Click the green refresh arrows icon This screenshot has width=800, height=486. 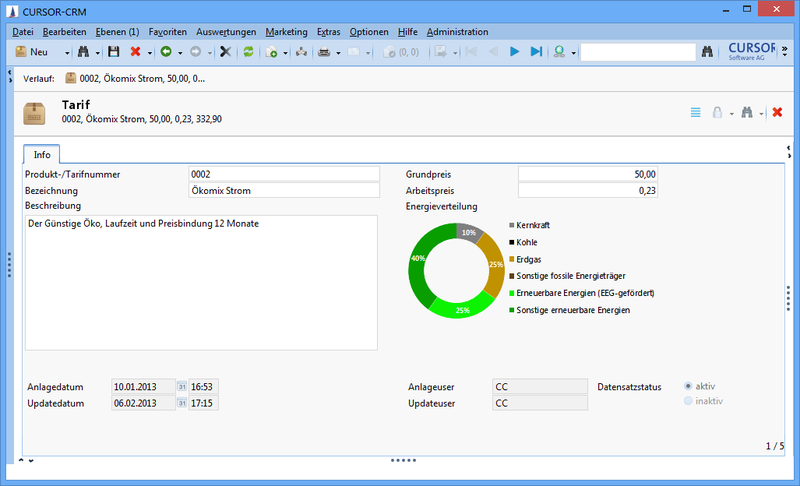248,51
